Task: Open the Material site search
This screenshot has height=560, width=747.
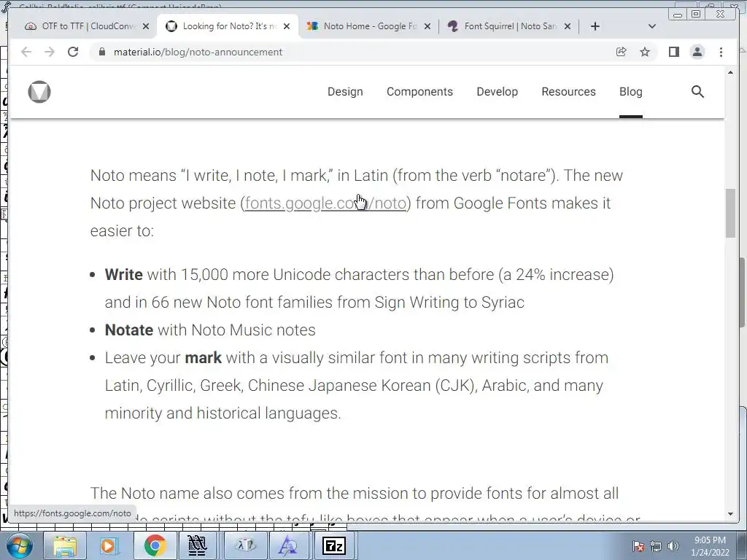Action: point(697,91)
